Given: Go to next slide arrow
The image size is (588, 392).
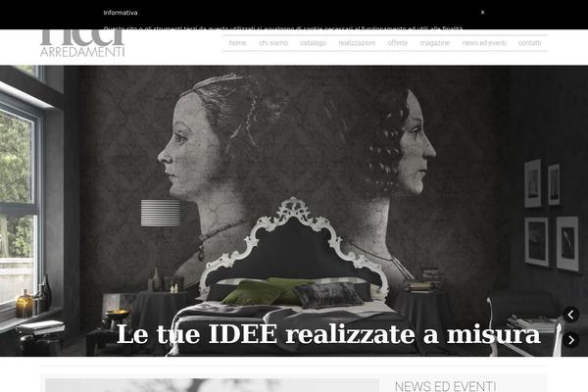Looking at the screenshot, I should pos(570,340).
